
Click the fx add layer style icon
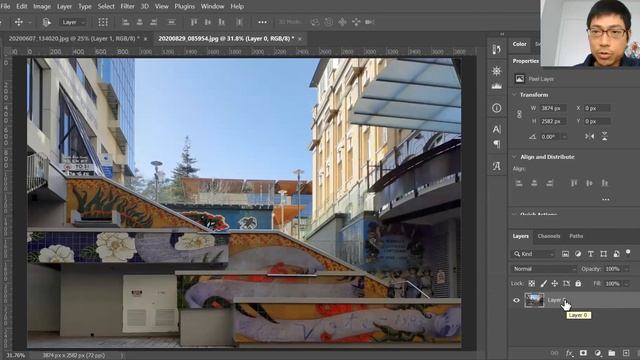click(x=569, y=353)
